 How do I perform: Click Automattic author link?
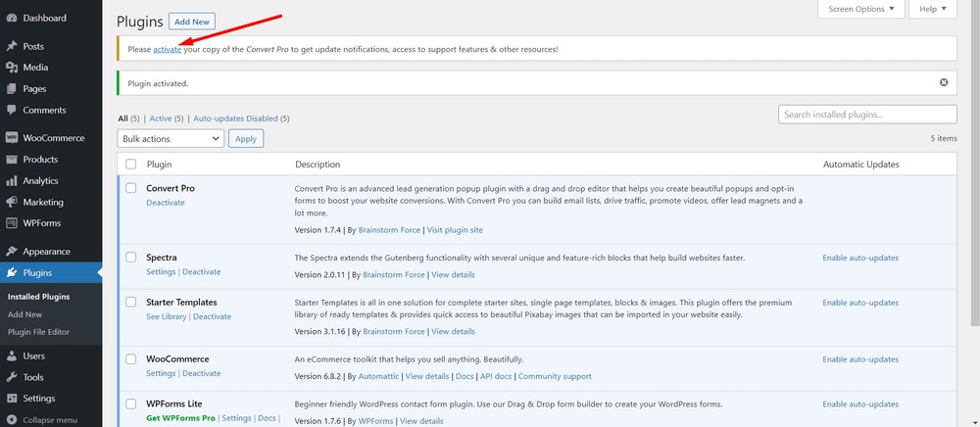pyautogui.click(x=378, y=376)
